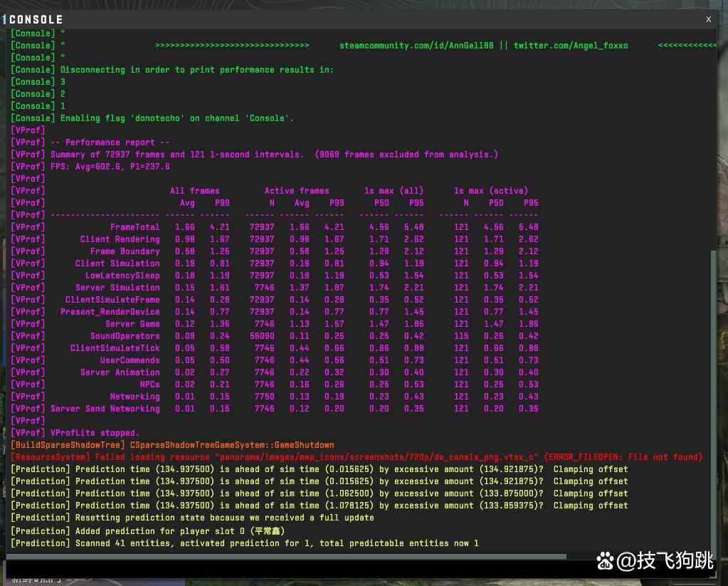Click the CONSOLE title bar label

point(36,19)
